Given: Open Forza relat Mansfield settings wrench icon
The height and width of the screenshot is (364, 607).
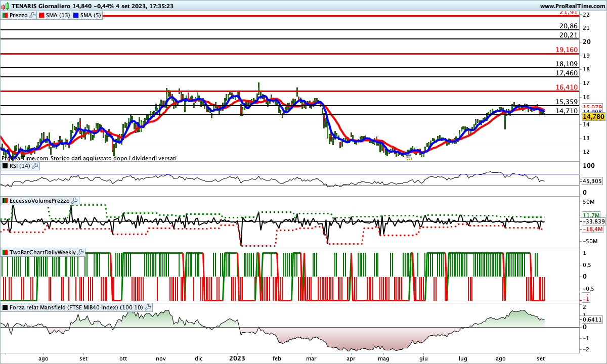Looking at the screenshot, I should tap(148, 307).
